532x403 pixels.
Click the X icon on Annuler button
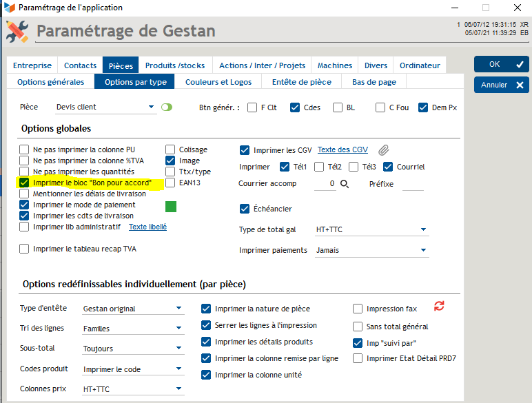[x=520, y=85]
